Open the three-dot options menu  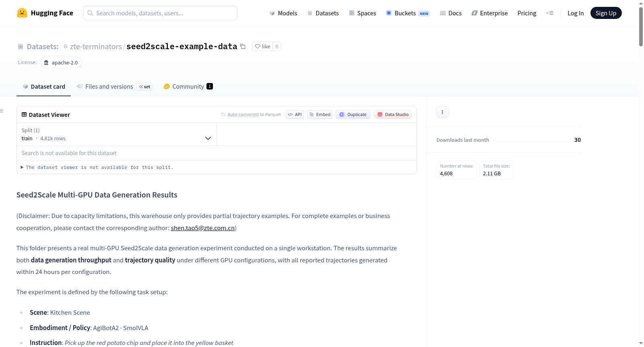pos(442,112)
